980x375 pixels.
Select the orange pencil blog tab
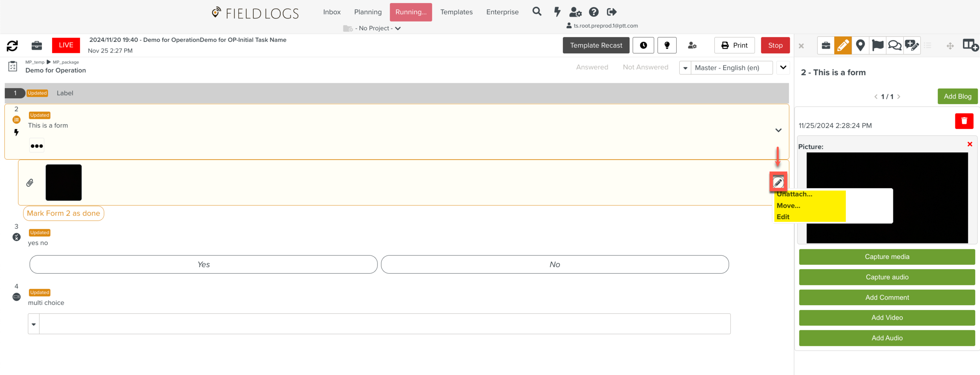tap(843, 45)
